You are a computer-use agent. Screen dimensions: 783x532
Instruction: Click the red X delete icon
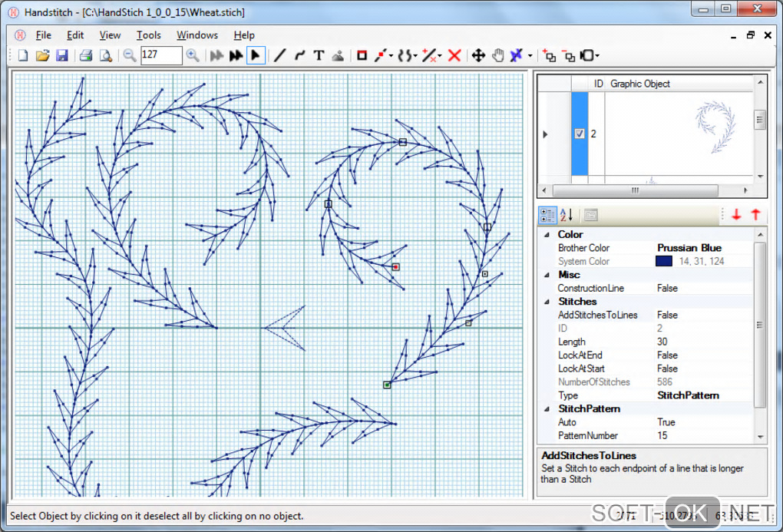pyautogui.click(x=454, y=55)
